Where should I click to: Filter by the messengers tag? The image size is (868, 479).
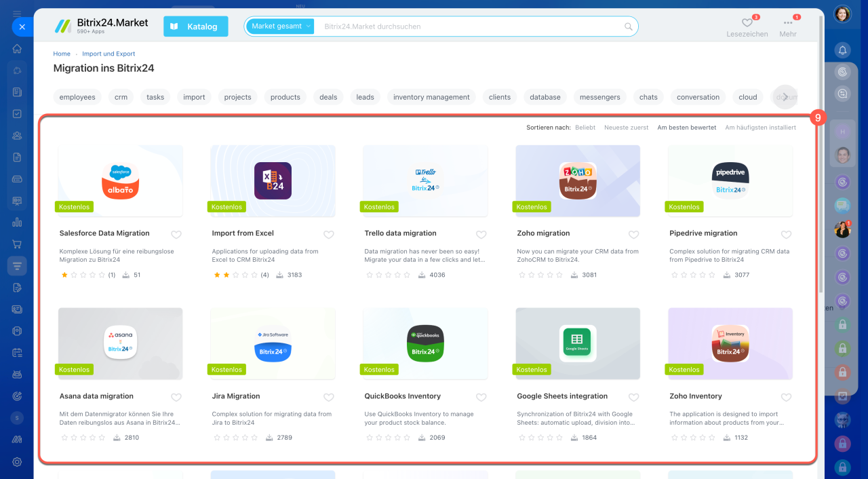coord(600,97)
